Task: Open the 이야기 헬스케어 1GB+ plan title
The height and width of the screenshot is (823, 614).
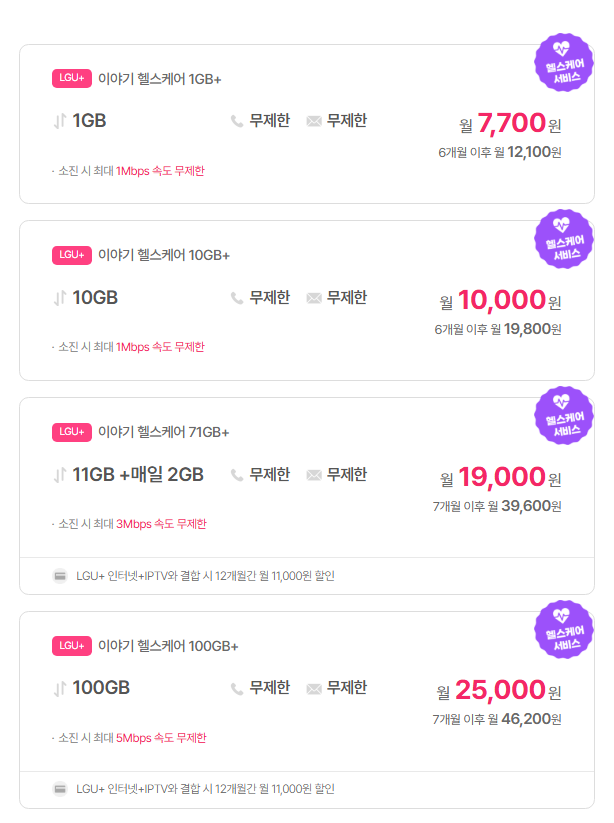Action: click(x=160, y=79)
